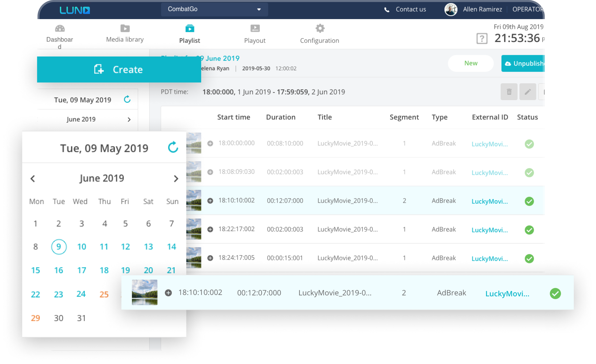The width and height of the screenshot is (596, 364).
Task: Click green status check in highlighted enlarged row
Action: pyautogui.click(x=555, y=293)
